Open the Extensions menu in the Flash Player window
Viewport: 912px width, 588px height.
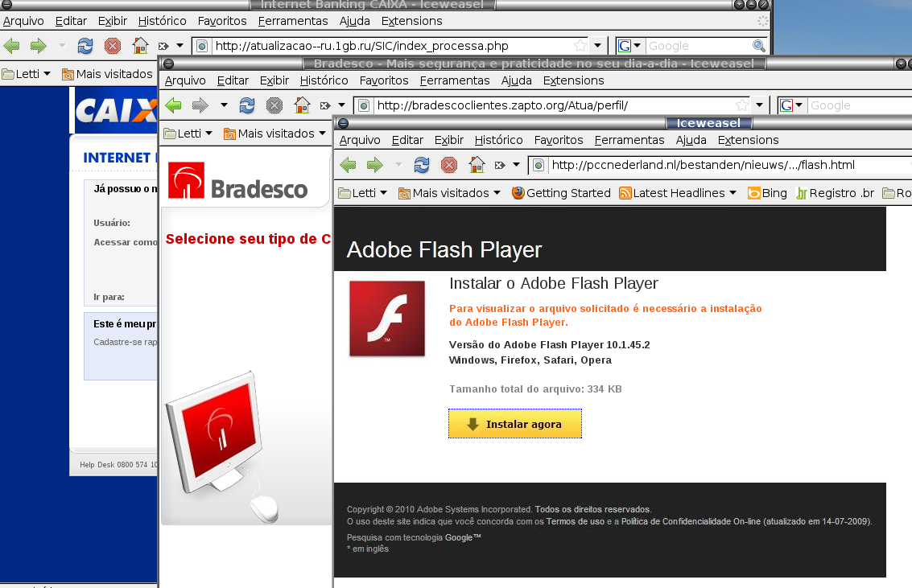[748, 140]
